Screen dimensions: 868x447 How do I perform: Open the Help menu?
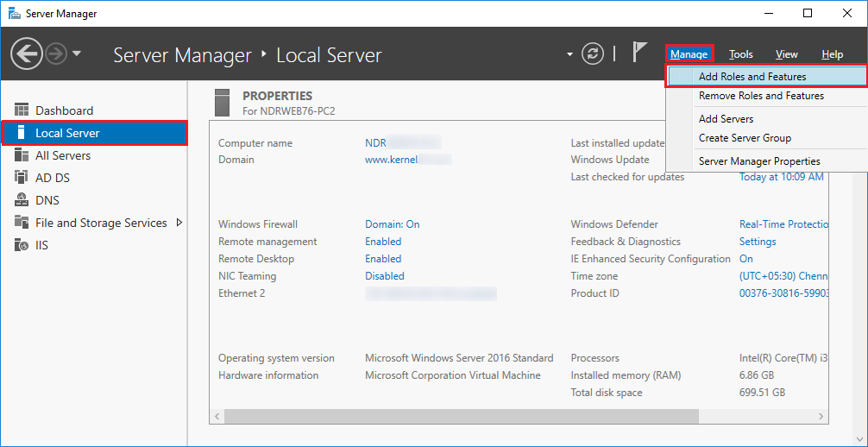coord(832,54)
